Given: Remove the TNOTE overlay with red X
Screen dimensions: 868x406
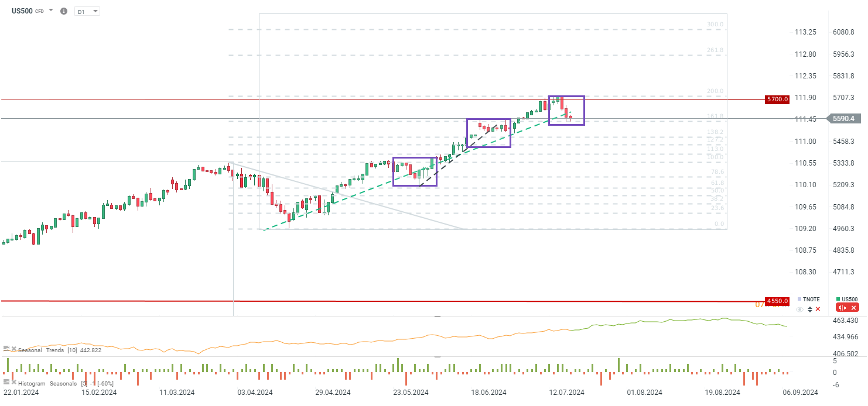Looking at the screenshot, I should coord(818,309).
